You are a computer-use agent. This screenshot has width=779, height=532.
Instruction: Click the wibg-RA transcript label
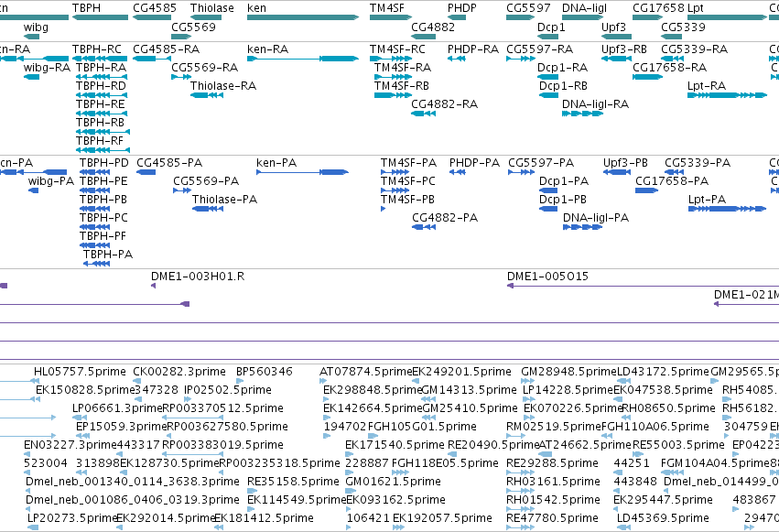[x=48, y=68]
